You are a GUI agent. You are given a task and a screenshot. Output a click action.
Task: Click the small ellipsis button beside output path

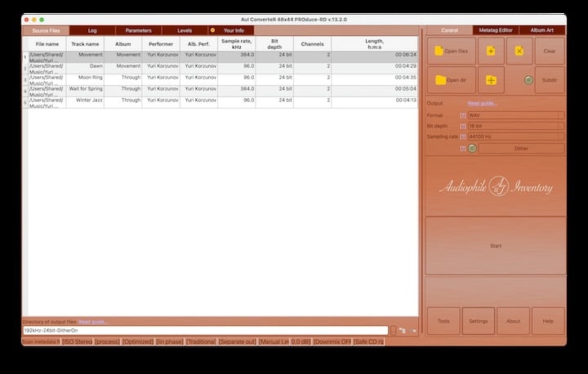[x=393, y=331]
